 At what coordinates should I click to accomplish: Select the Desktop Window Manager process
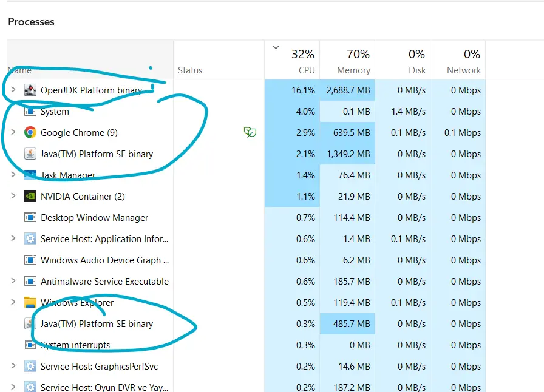click(94, 218)
